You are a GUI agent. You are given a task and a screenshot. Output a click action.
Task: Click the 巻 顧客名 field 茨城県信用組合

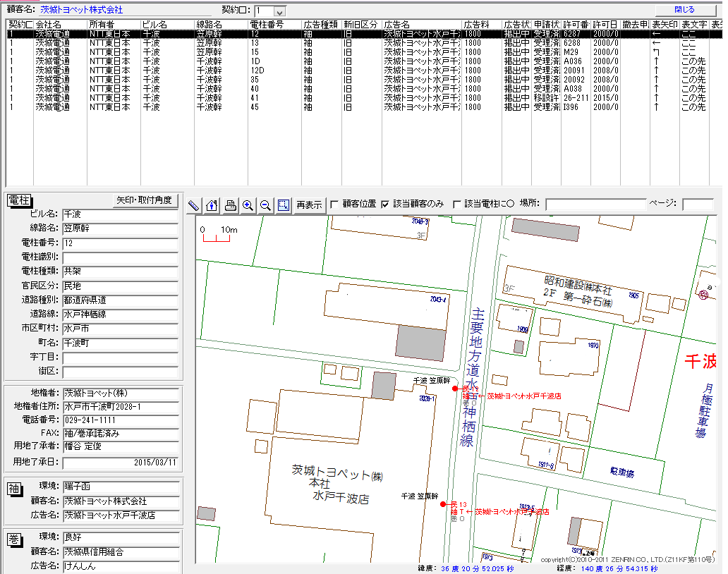pyautogui.click(x=121, y=552)
